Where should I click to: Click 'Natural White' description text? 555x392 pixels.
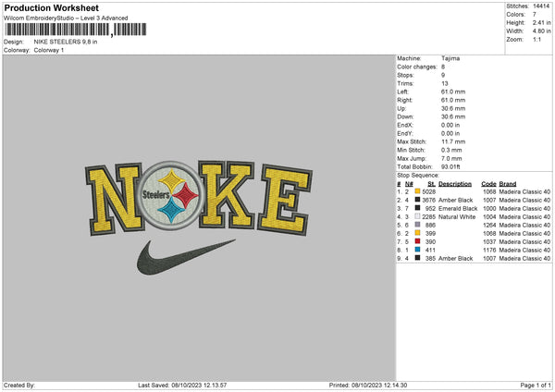click(457, 217)
